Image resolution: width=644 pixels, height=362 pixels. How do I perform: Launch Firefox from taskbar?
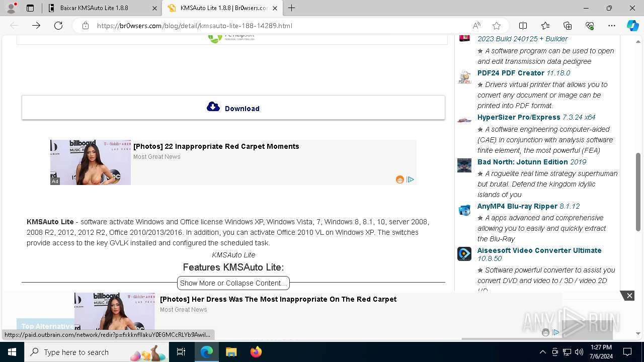click(x=256, y=352)
